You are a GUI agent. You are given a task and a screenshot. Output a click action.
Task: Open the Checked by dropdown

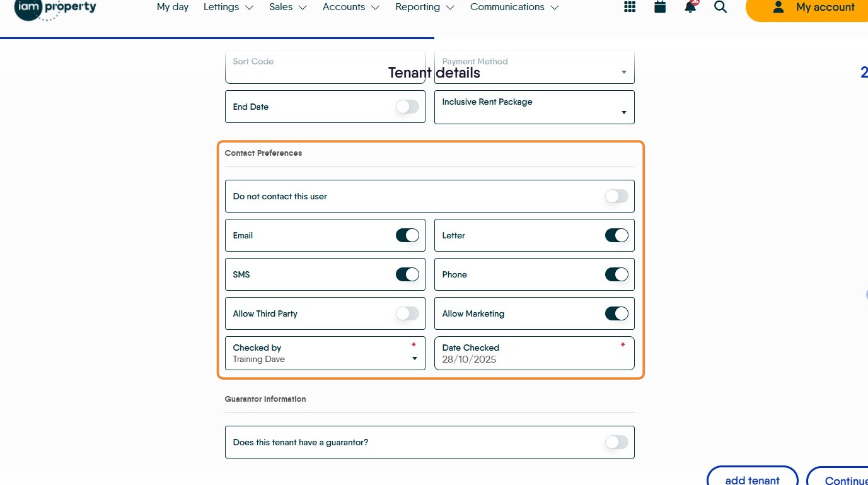[x=325, y=353]
